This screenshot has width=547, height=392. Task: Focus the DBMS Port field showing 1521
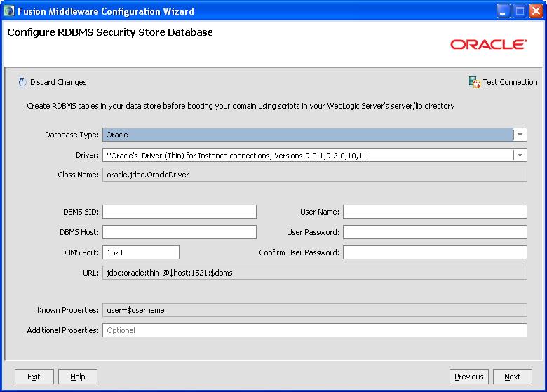(x=141, y=252)
